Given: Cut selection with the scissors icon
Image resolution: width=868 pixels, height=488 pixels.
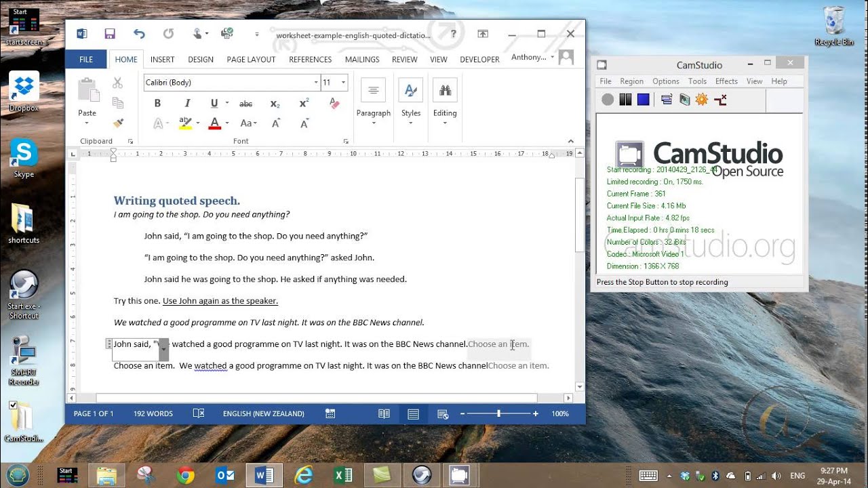Looking at the screenshot, I should coord(117,83).
